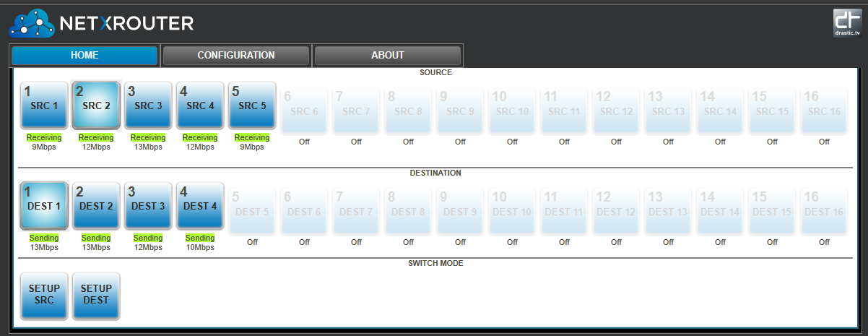Viewport: 868px width, 336px height.
Task: Click disabled destination DEST 7
Action: coord(356,211)
